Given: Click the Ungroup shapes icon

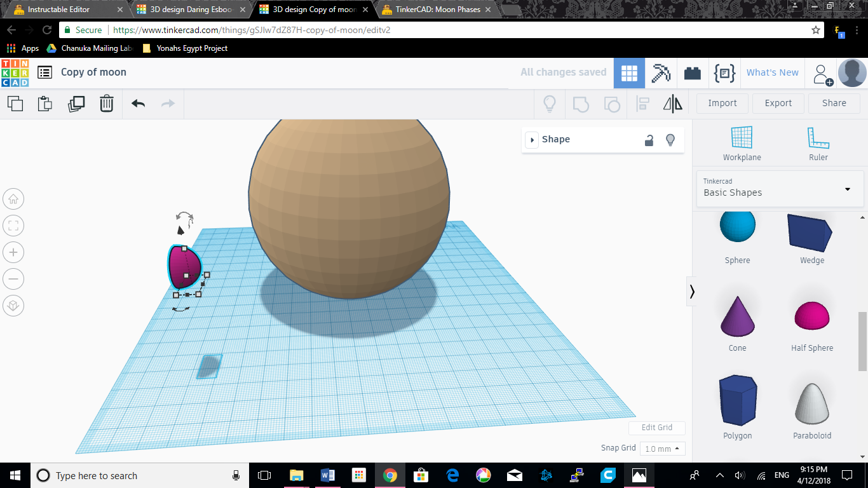Looking at the screenshot, I should tap(611, 104).
